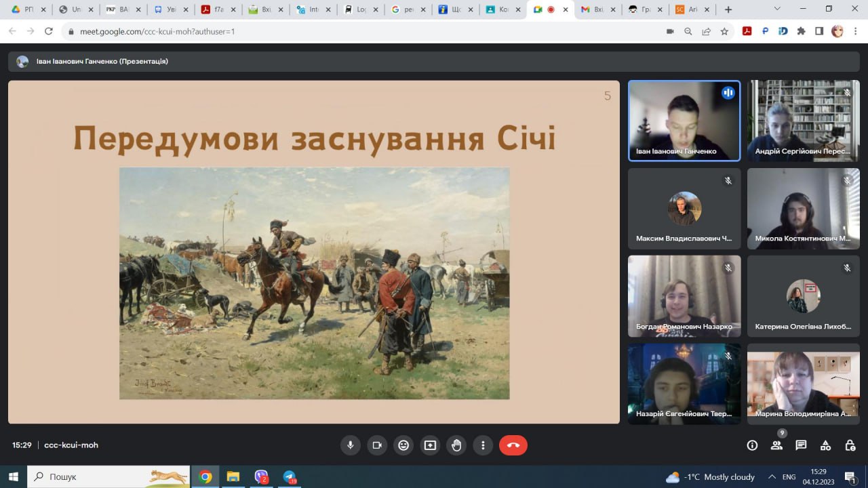This screenshot has height=488, width=868.
Task: Open more options three-dot menu in Meet
Action: (483, 445)
